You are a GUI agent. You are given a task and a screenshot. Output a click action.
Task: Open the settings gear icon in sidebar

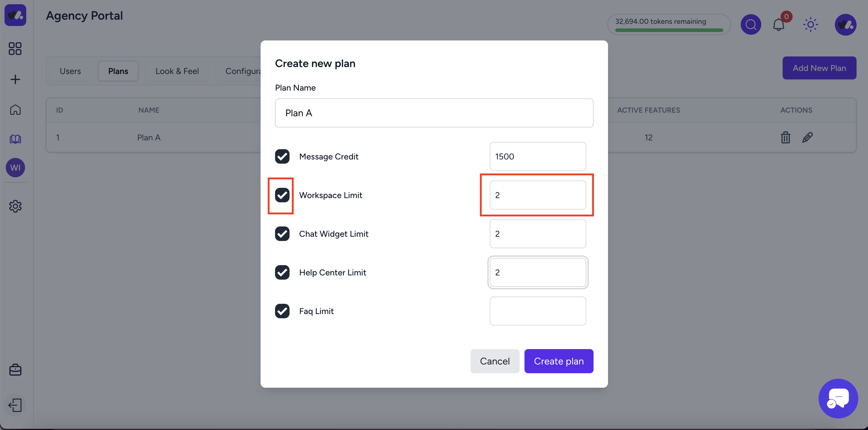[x=15, y=206]
